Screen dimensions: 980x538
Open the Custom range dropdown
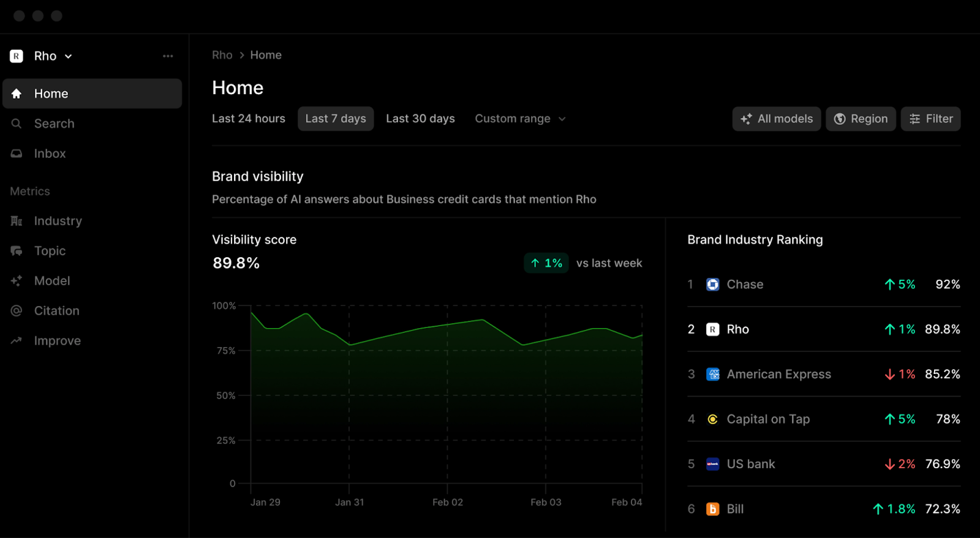(520, 119)
